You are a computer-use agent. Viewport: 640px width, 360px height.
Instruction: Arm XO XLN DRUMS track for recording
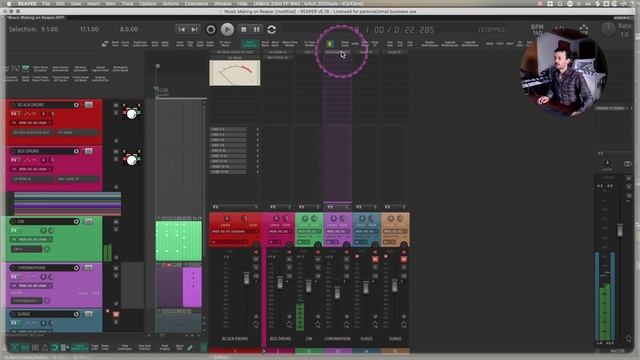point(13,105)
